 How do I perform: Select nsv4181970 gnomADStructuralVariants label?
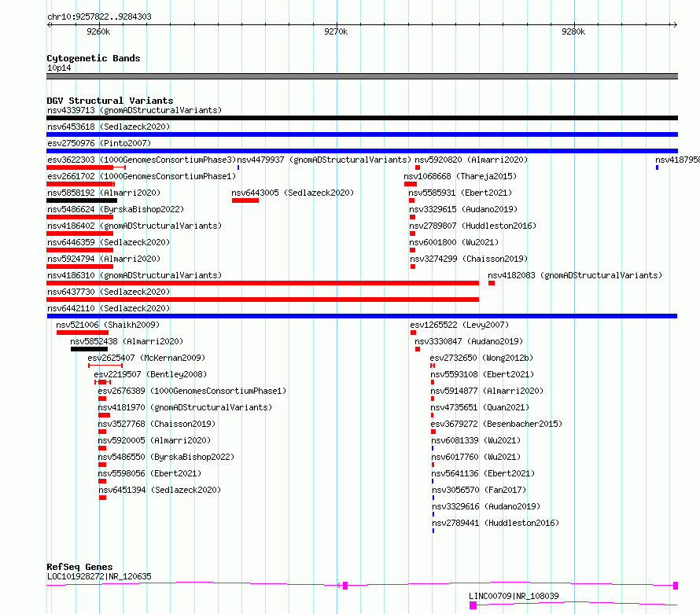tap(185, 407)
